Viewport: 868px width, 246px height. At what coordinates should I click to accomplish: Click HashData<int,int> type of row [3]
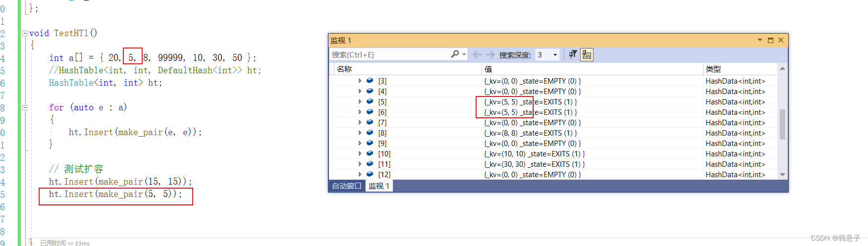(x=735, y=81)
